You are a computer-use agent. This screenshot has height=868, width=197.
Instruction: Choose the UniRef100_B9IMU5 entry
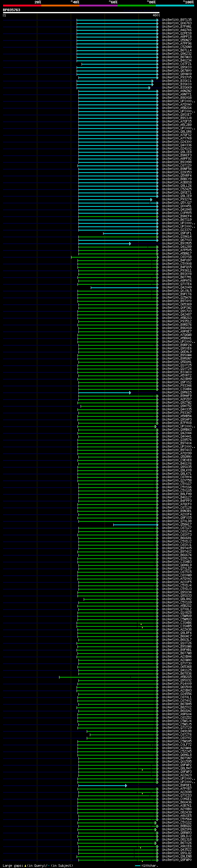(177, 243)
